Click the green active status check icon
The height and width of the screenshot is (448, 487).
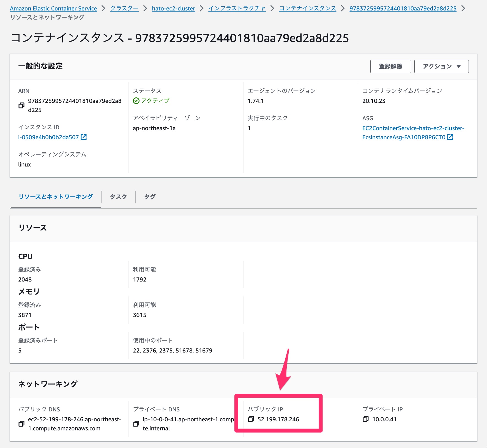pos(136,101)
